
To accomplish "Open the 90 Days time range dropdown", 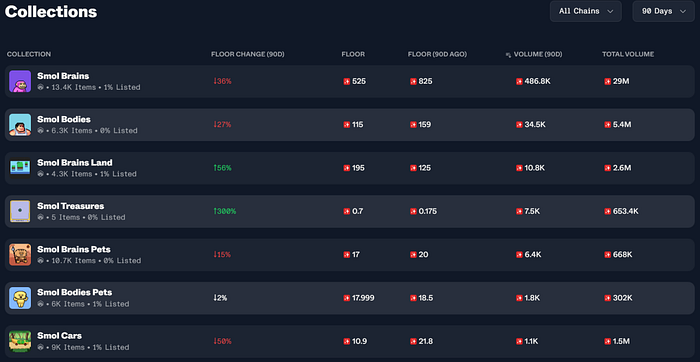I will (x=663, y=11).
